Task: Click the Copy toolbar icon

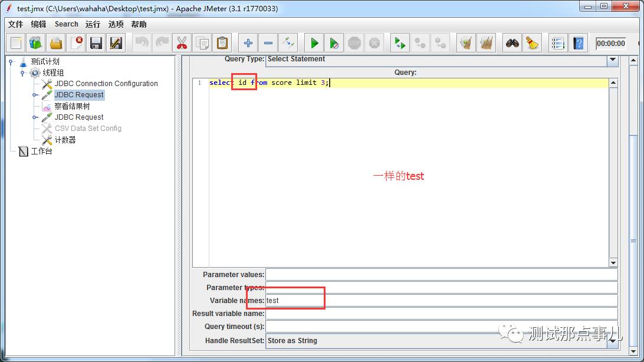Action: (202, 43)
